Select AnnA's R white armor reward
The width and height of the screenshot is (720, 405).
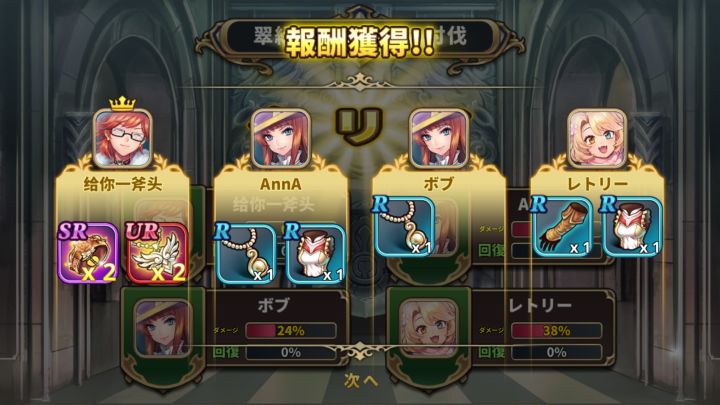[x=315, y=253]
